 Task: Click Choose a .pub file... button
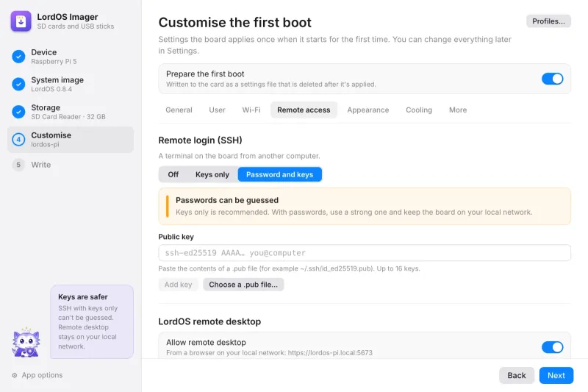click(x=243, y=285)
